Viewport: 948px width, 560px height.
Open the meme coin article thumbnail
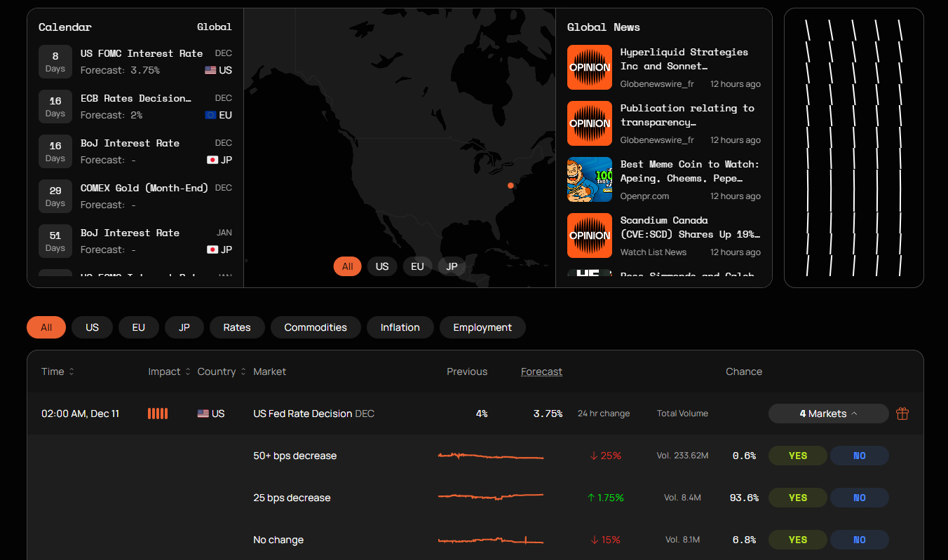[590, 179]
